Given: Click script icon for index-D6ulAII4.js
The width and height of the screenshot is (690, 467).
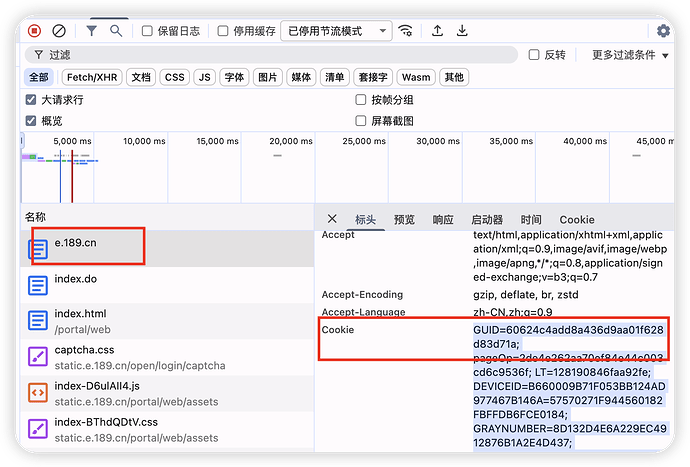Looking at the screenshot, I should pos(38,393).
